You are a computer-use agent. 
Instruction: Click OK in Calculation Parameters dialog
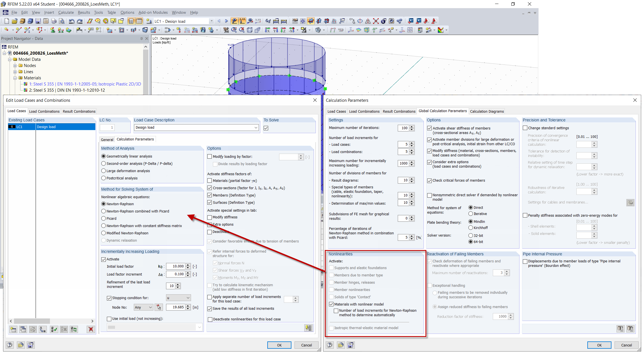tap(599, 345)
